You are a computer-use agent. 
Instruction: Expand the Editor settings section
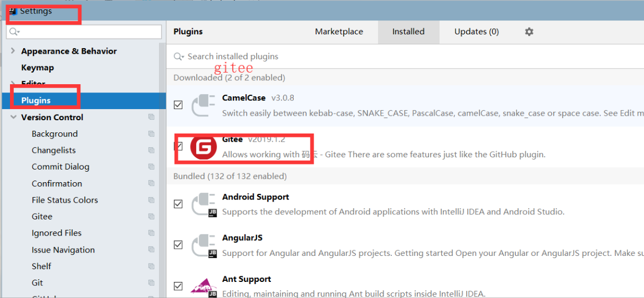click(x=13, y=84)
